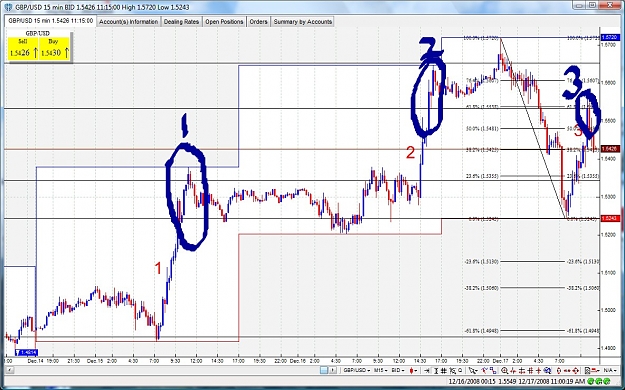Select the Open Positions tab
Screen dimensions: 625x390
point(224,22)
